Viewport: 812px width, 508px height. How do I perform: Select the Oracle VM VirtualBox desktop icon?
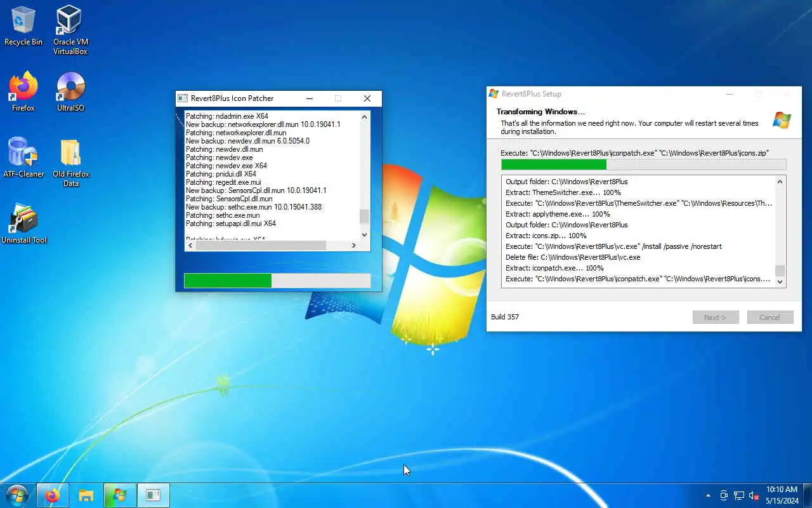tap(70, 30)
